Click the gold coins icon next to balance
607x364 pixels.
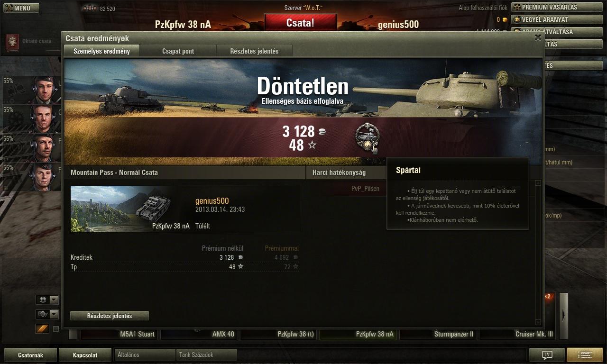click(505, 20)
